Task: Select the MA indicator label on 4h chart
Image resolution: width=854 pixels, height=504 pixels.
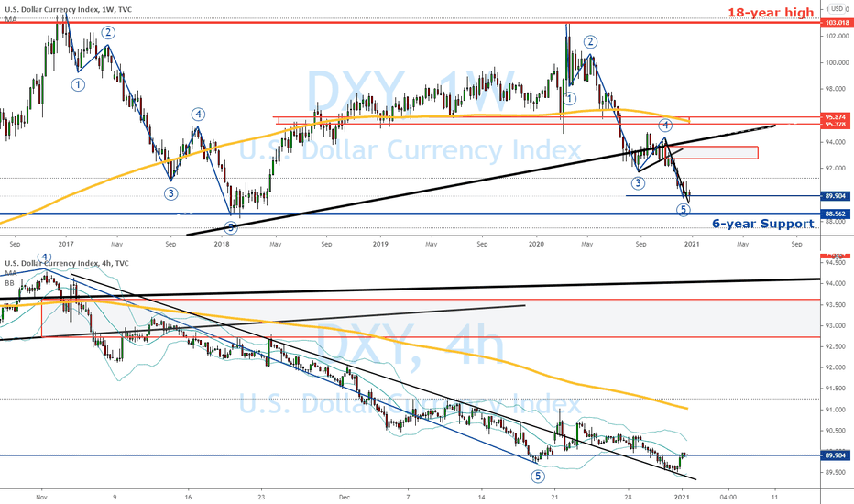Action: [x=10, y=272]
